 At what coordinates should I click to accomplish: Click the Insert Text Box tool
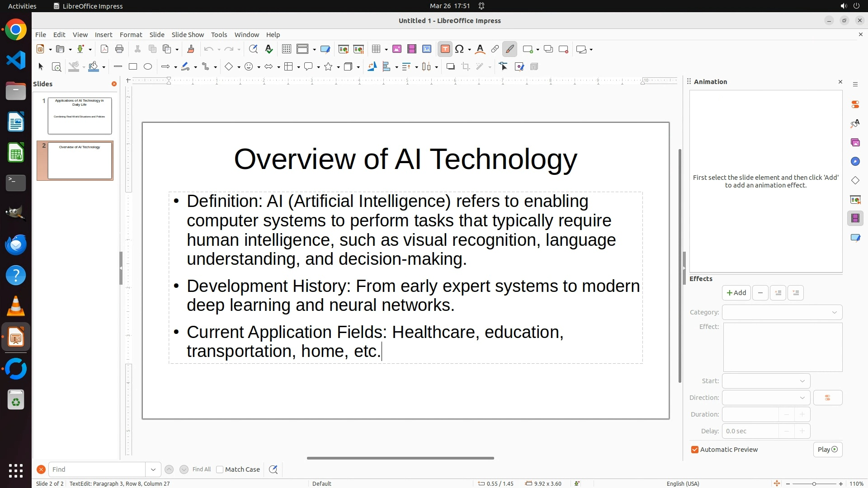click(x=445, y=49)
